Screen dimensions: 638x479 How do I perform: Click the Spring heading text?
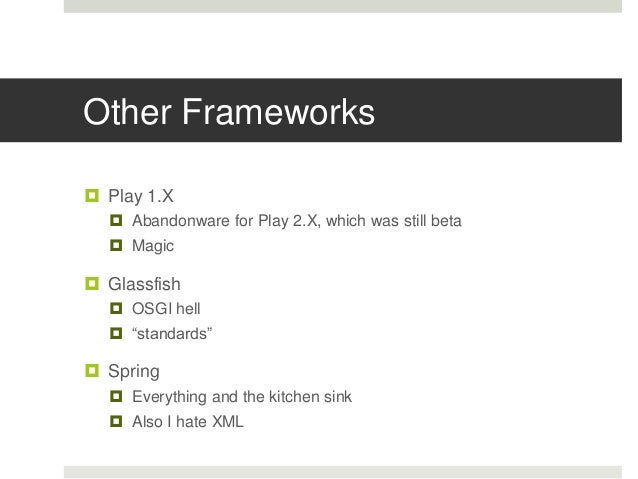point(133,372)
